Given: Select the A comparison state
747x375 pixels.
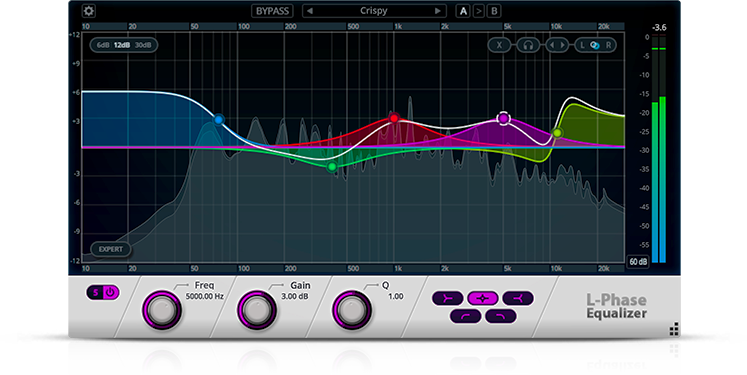Looking at the screenshot, I should coord(463,11).
